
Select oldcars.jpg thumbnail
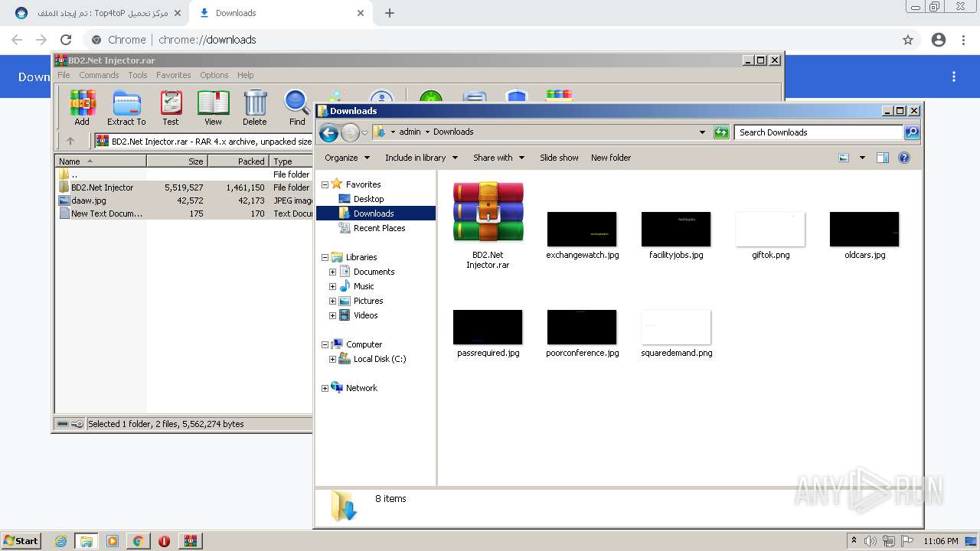click(x=864, y=236)
